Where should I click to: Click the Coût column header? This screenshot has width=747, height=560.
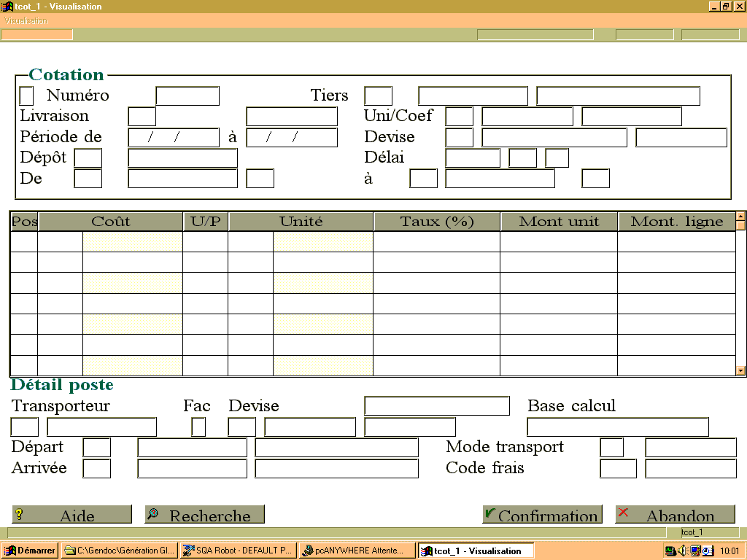[111, 222]
